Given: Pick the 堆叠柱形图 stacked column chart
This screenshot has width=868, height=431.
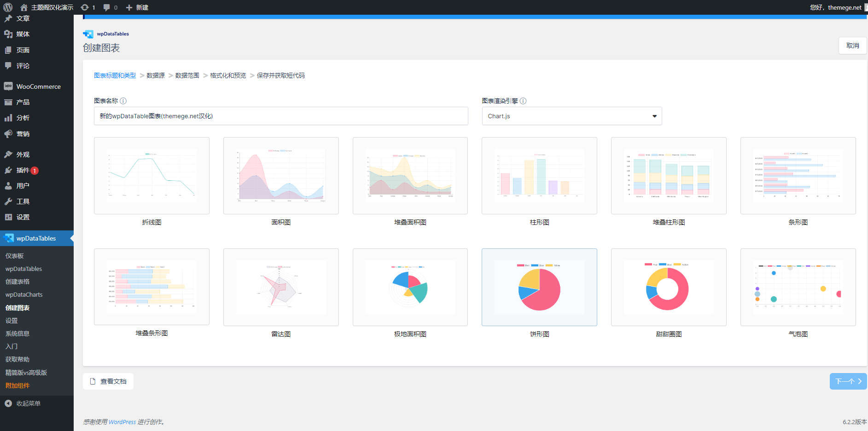Looking at the screenshot, I should tap(669, 176).
